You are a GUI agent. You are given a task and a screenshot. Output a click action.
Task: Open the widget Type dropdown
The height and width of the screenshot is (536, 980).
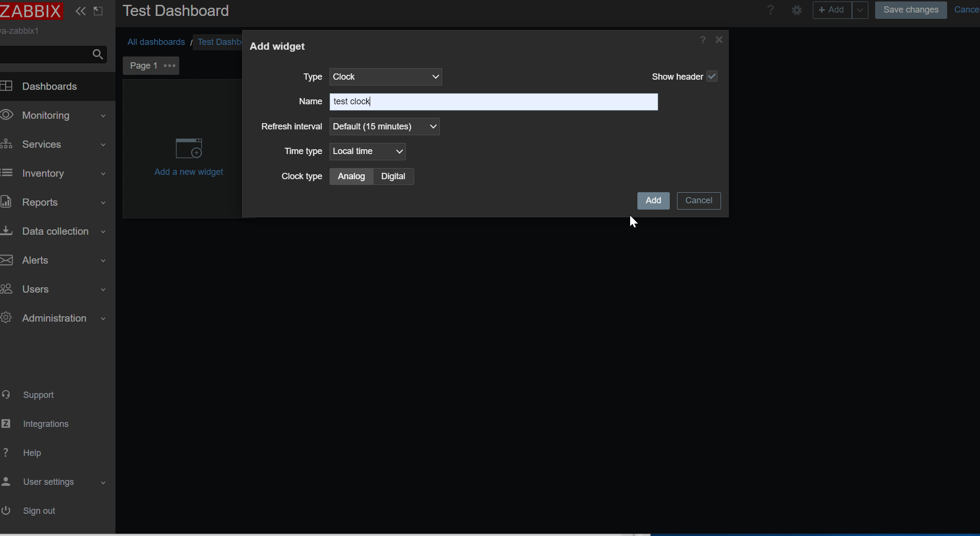click(386, 77)
